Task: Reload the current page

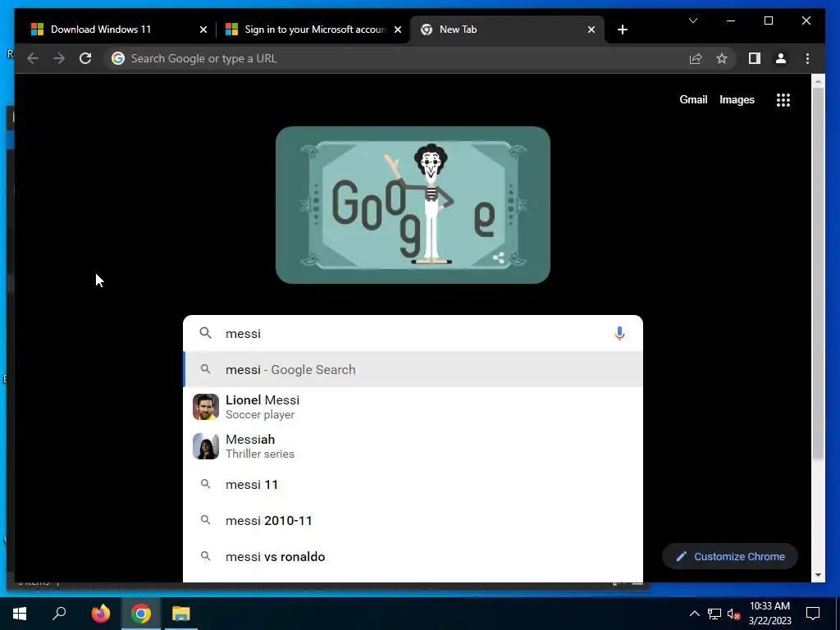Action: tap(85, 58)
